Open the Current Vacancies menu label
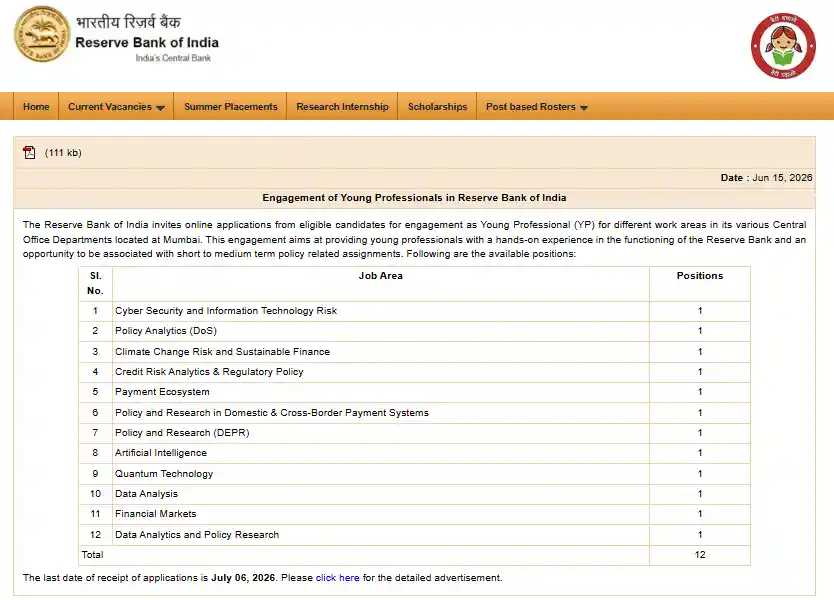 tap(110, 106)
